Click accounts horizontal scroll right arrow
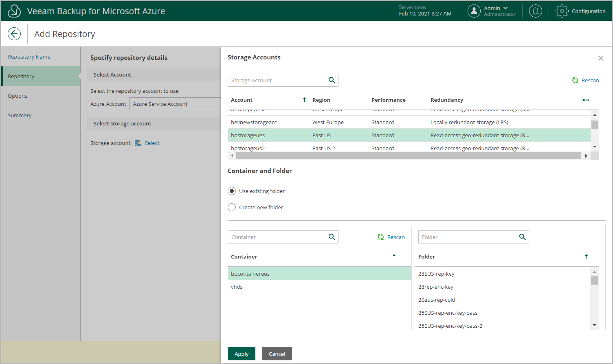 click(x=586, y=156)
